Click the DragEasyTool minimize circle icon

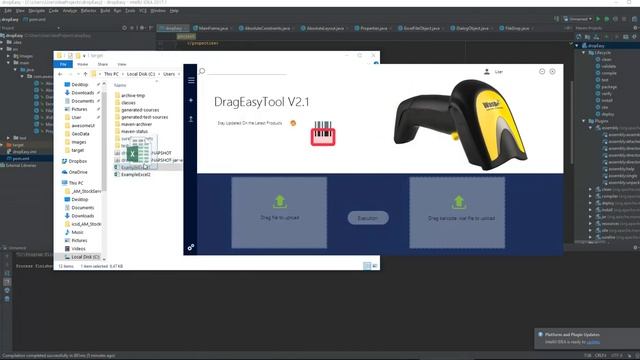pos(542,71)
